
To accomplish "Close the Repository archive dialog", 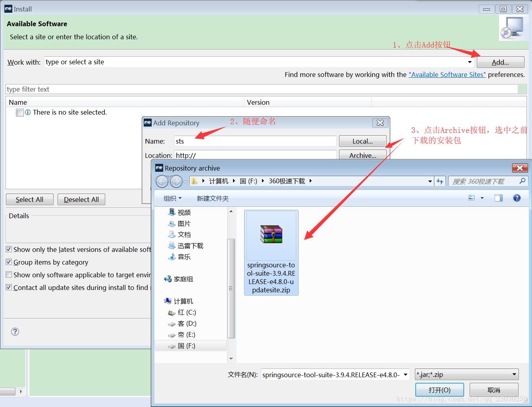I will (x=520, y=168).
